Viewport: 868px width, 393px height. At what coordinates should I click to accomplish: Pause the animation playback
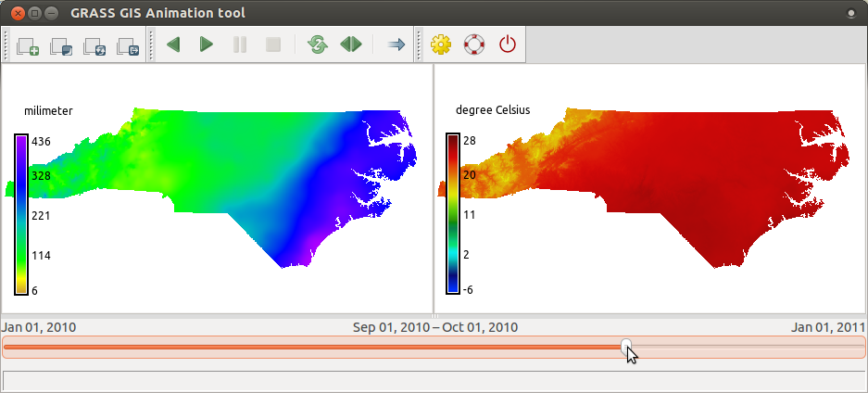point(240,44)
